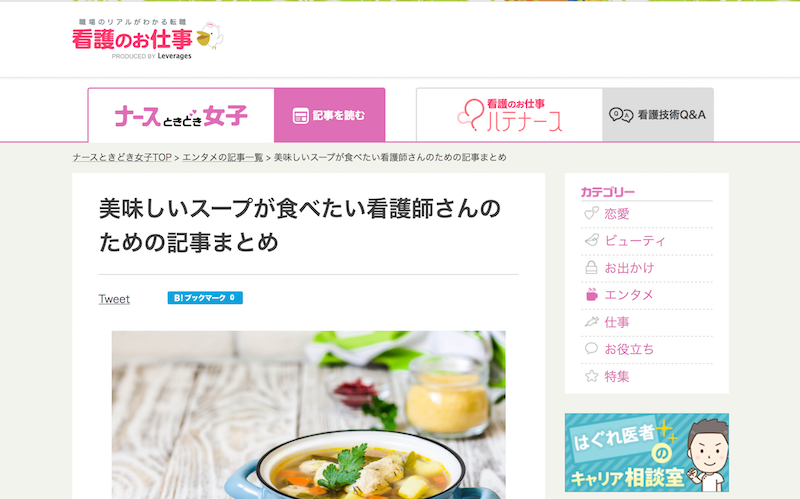Click the soup article photo

click(x=309, y=415)
